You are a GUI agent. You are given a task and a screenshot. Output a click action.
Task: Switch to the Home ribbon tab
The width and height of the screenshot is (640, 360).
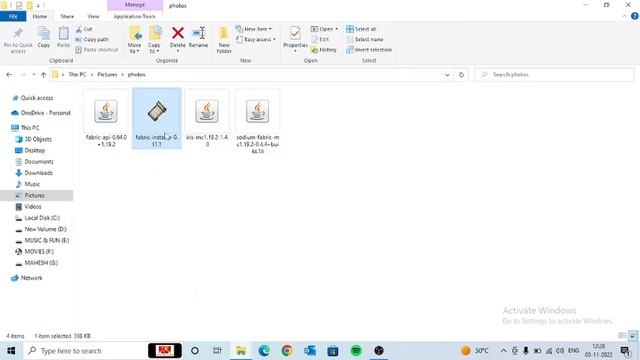40,16
